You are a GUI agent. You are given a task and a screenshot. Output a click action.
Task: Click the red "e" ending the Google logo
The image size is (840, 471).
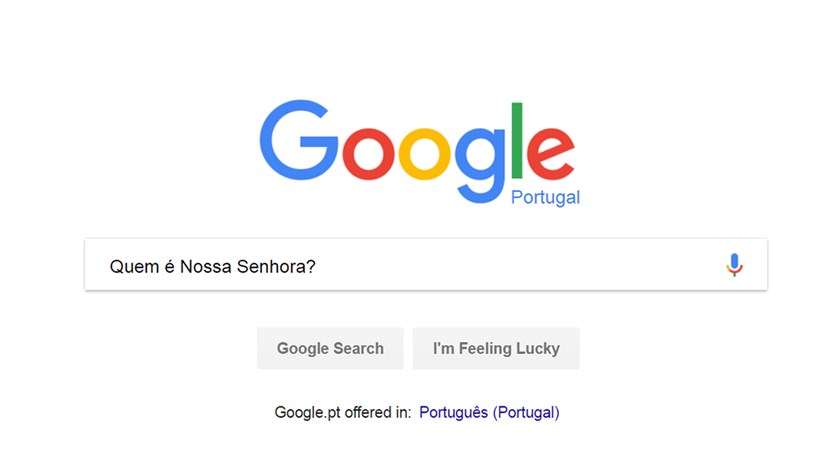[x=551, y=153]
